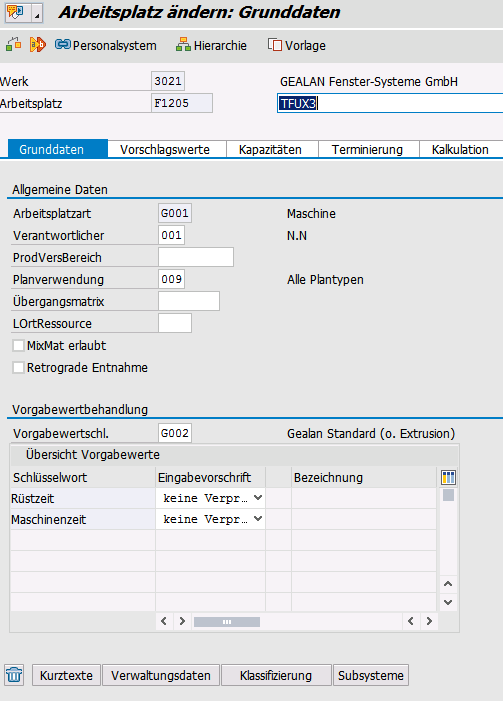Click the Vorlage toolbar button
The width and height of the screenshot is (503, 701).
point(296,45)
